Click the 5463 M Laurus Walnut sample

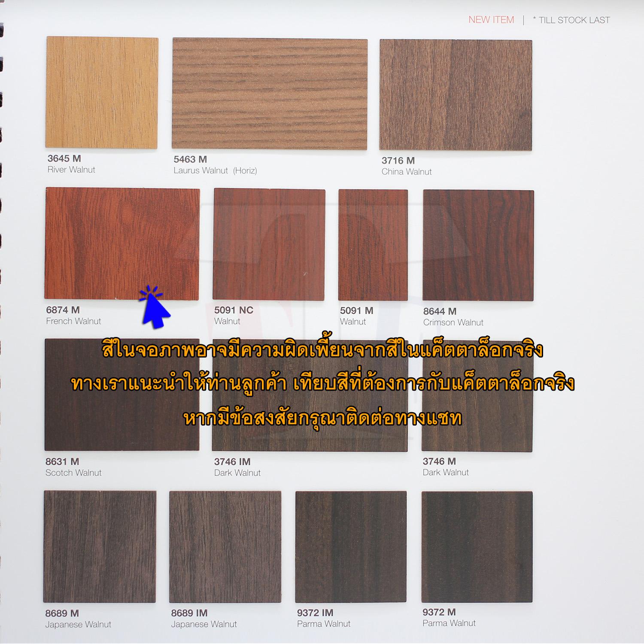point(268,92)
